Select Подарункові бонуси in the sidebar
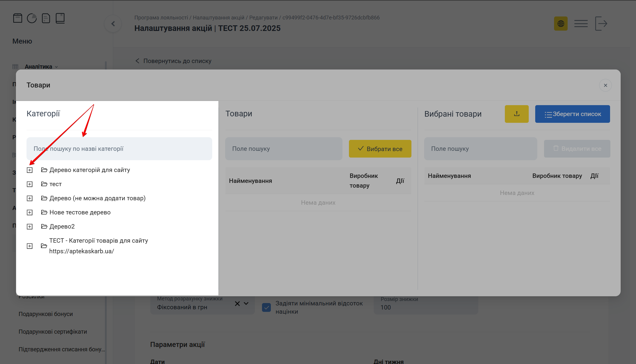The image size is (636, 364). click(46, 314)
